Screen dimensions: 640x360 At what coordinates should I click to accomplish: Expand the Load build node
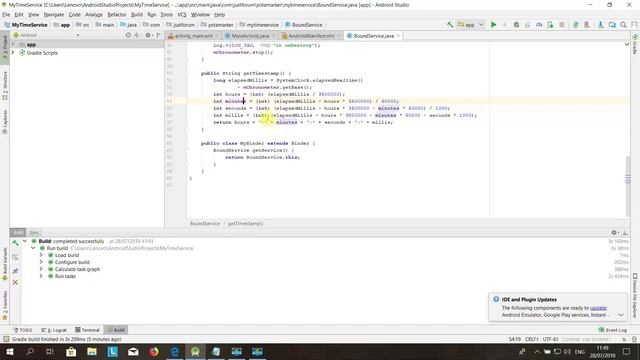[x=41, y=255]
